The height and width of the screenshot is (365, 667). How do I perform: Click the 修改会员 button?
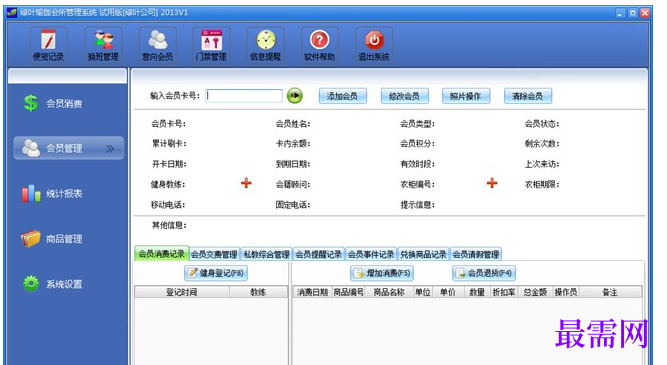[405, 96]
